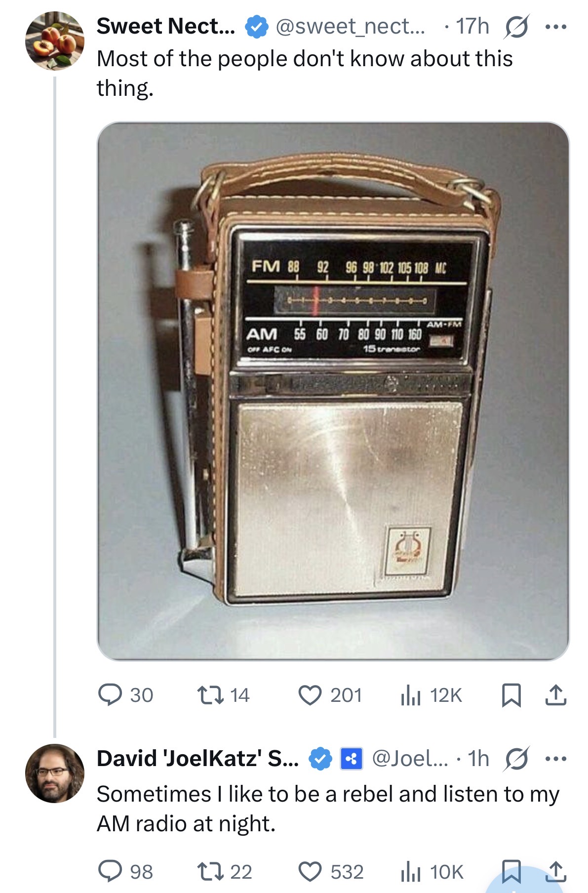This screenshot has width=588, height=893.
Task: View analytics for the 12K-view post
Action: pos(410,695)
